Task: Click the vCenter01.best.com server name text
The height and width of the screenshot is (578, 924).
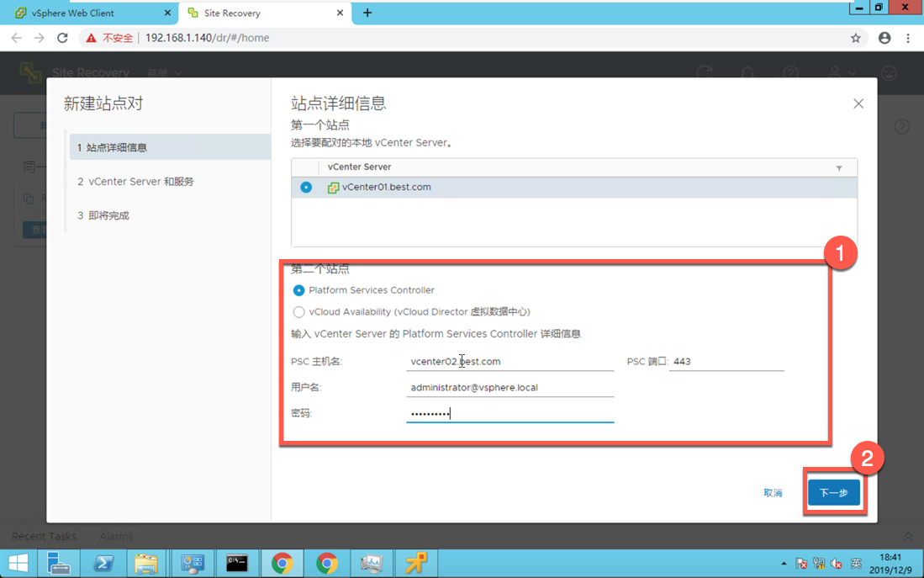Action: pos(387,187)
